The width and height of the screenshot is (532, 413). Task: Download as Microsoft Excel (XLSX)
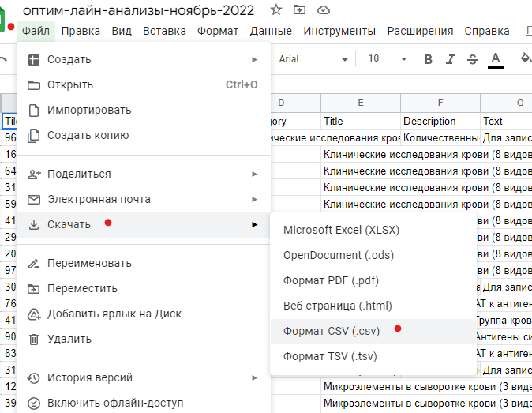pos(373,230)
